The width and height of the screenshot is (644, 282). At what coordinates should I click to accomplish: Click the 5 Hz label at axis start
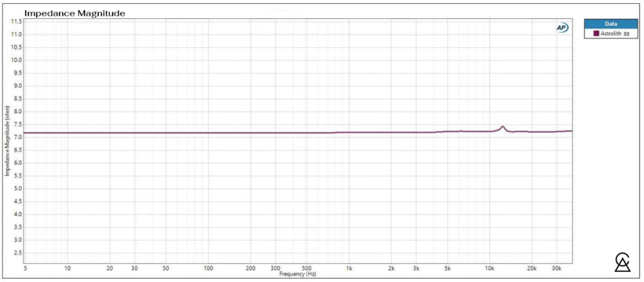[25, 268]
